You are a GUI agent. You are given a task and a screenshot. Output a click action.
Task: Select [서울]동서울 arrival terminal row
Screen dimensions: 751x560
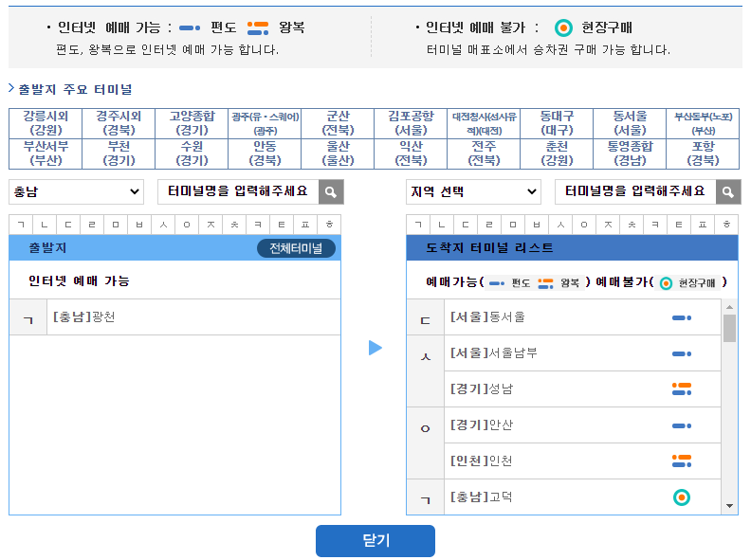(582, 317)
